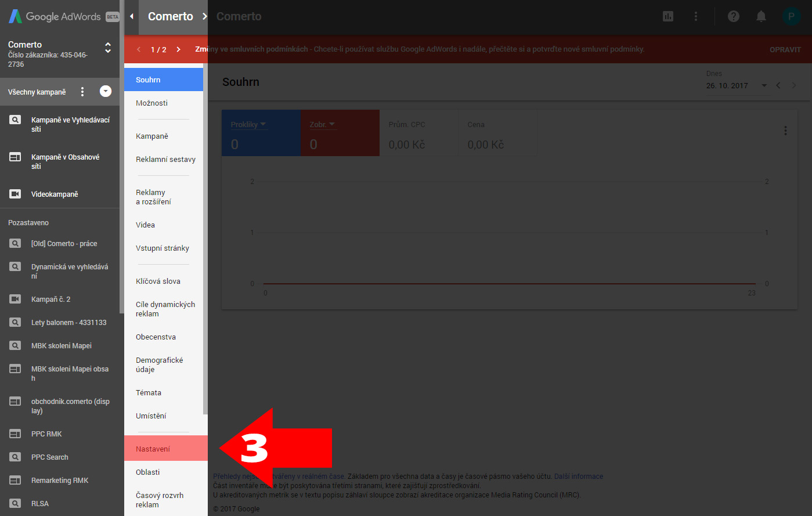This screenshot has height=516, width=812.
Task: Open the help question mark icon
Action: click(x=734, y=16)
